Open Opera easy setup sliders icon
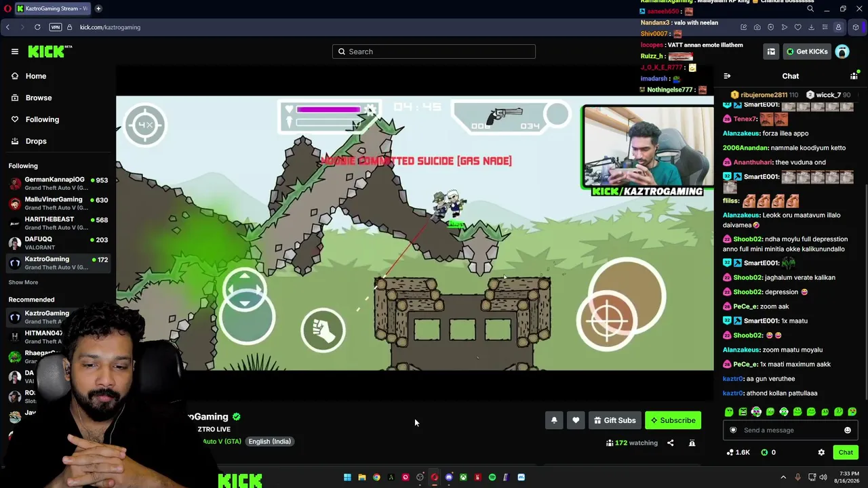The width and height of the screenshot is (868, 488). tap(825, 27)
